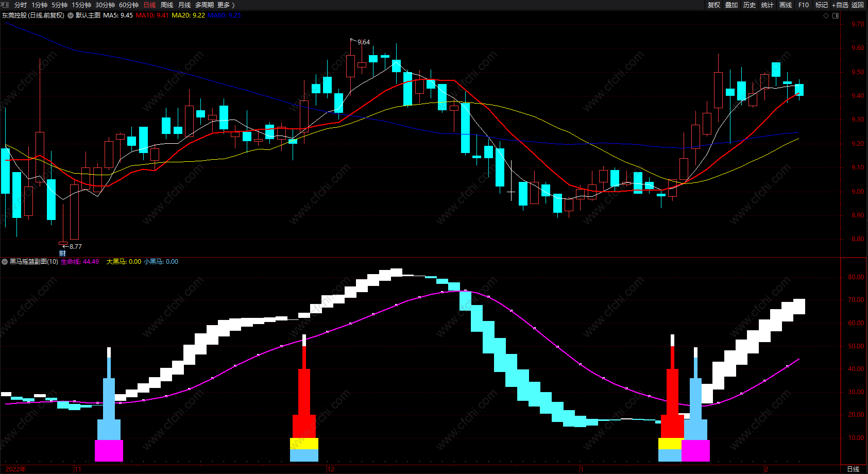
Task: Expand dropdown next to 默认主图
Action: (x=71, y=15)
